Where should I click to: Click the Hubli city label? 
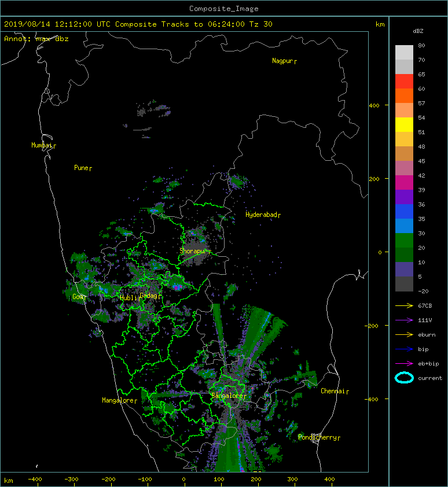128,298
